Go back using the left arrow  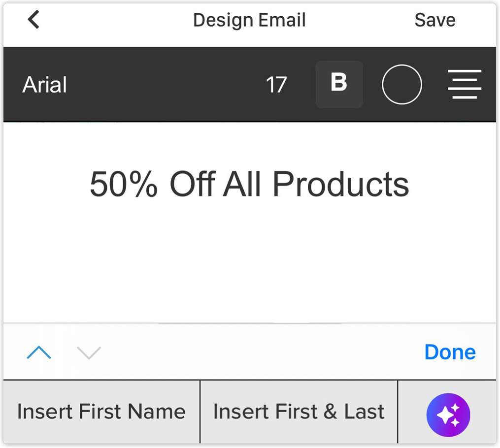tap(33, 19)
